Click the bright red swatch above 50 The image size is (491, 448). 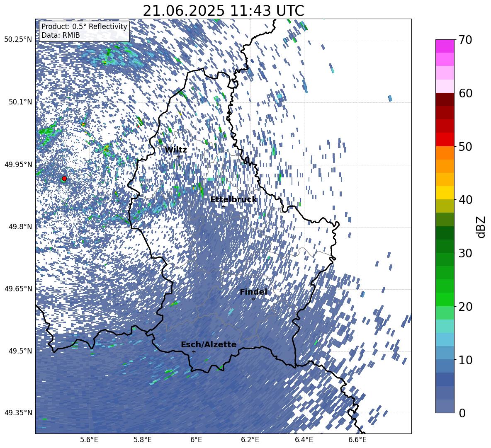coord(445,140)
